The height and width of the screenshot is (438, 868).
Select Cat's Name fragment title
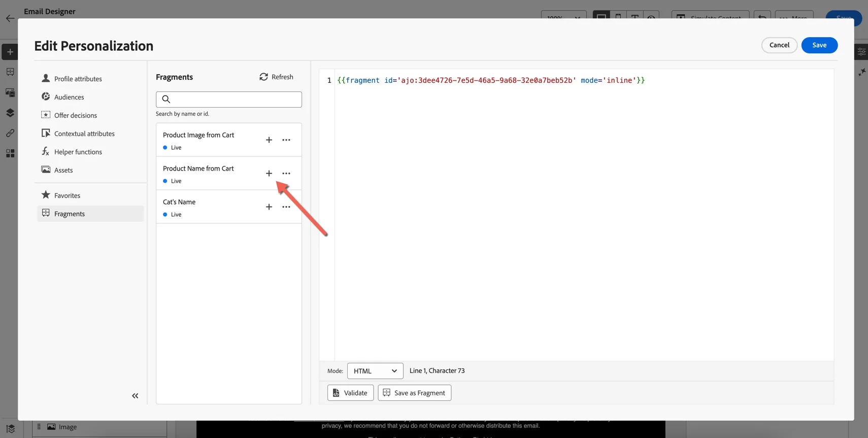(x=179, y=202)
